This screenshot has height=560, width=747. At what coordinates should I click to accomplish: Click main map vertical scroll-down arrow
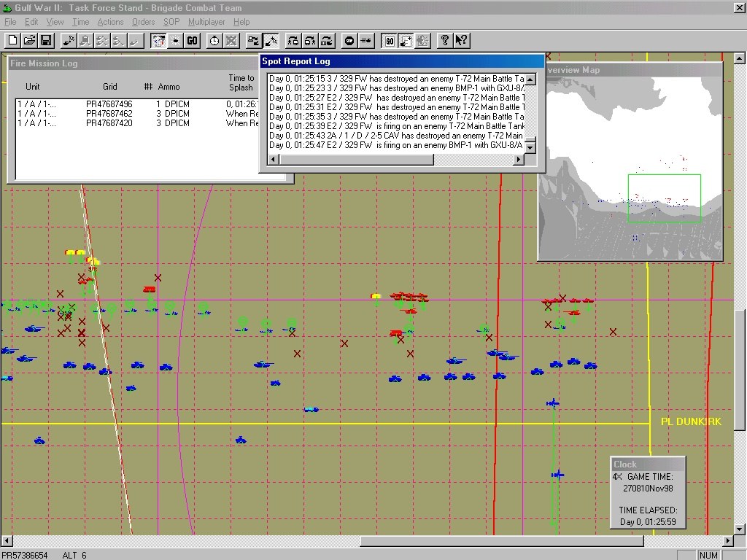(x=739, y=529)
